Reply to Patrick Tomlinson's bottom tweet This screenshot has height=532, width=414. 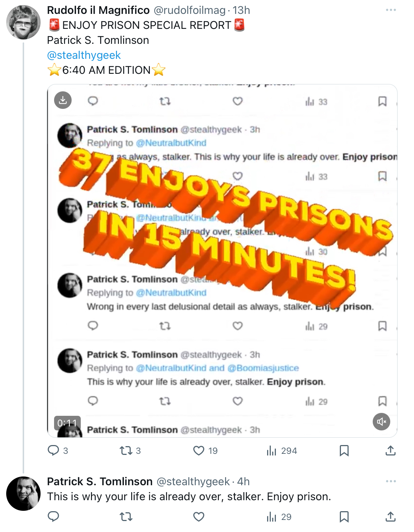tap(53, 517)
